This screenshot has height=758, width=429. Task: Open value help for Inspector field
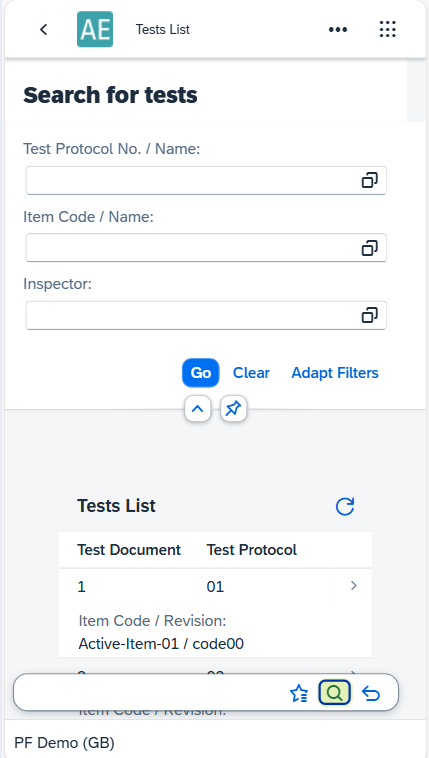pos(370,316)
